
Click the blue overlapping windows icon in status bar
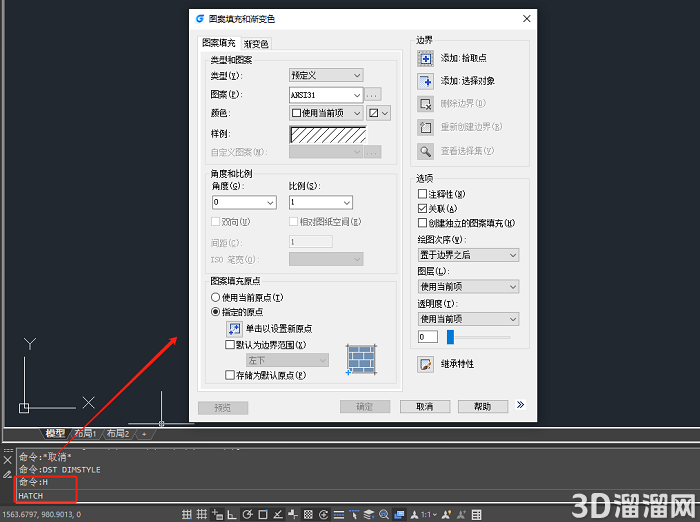click(399, 514)
